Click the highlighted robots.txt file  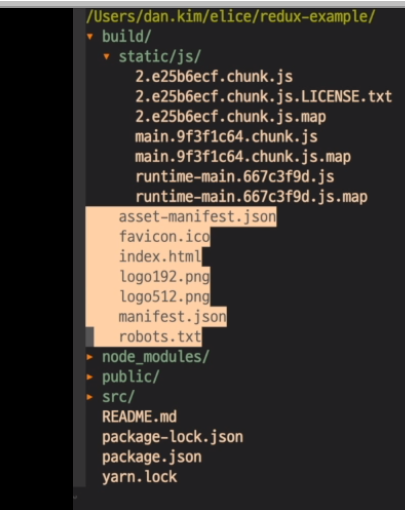pyautogui.click(x=160, y=337)
